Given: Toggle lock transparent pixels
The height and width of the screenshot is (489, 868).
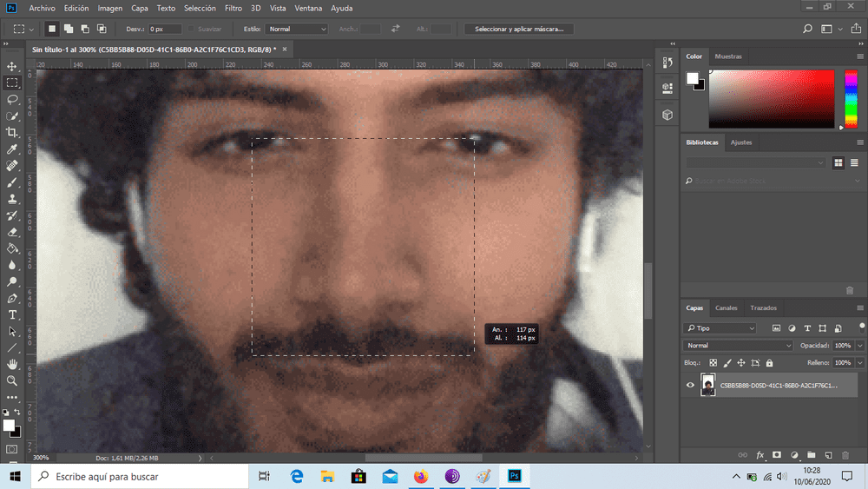Looking at the screenshot, I should point(713,363).
